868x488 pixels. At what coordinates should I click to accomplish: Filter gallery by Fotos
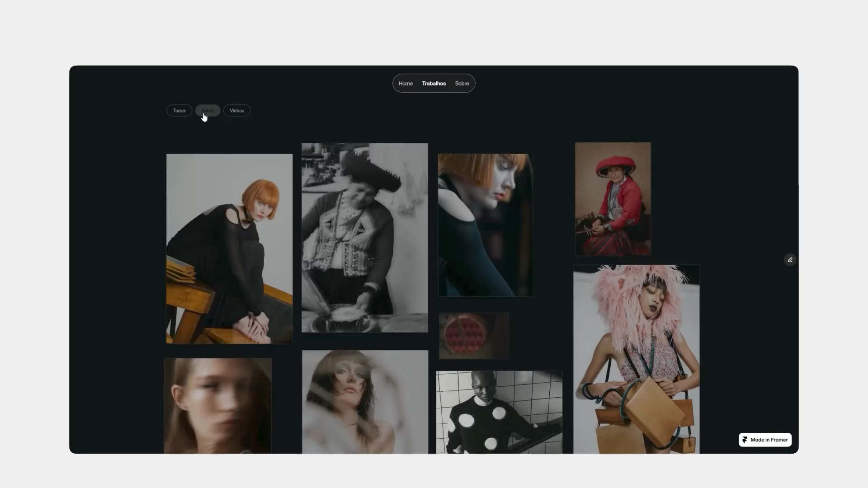coord(208,111)
